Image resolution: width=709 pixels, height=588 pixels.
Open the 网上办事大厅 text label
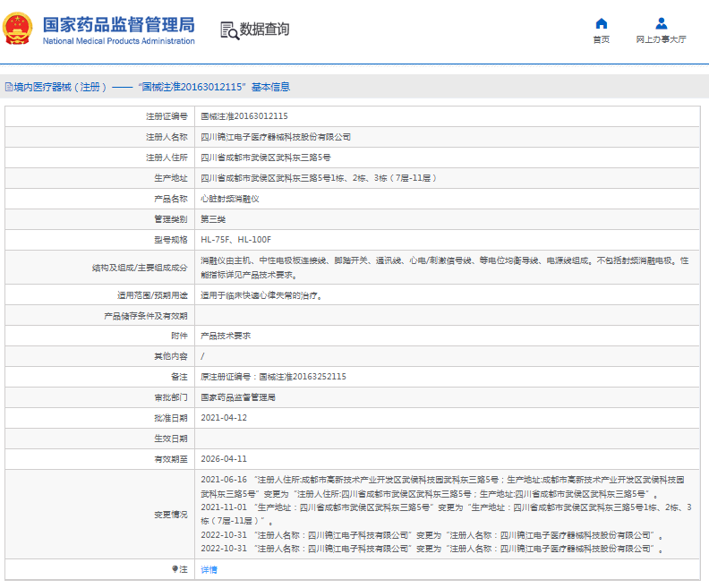coord(661,39)
